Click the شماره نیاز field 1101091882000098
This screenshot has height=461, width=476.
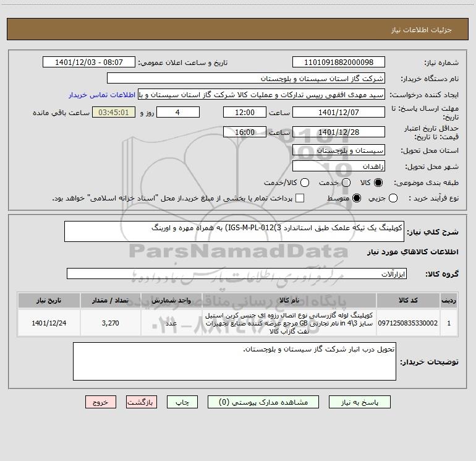(x=339, y=62)
